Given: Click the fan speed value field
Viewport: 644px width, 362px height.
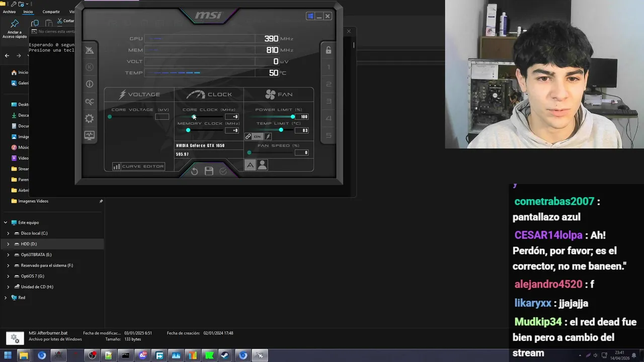Looking at the screenshot, I should click(x=301, y=152).
